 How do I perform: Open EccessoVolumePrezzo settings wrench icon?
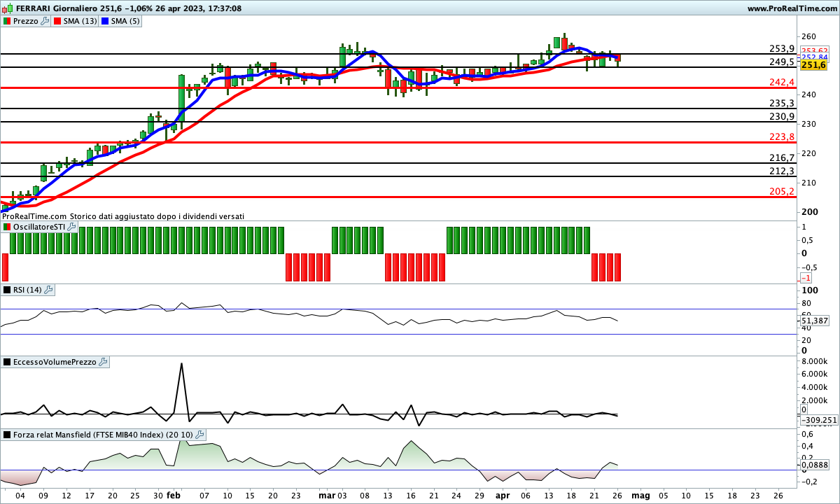point(104,362)
